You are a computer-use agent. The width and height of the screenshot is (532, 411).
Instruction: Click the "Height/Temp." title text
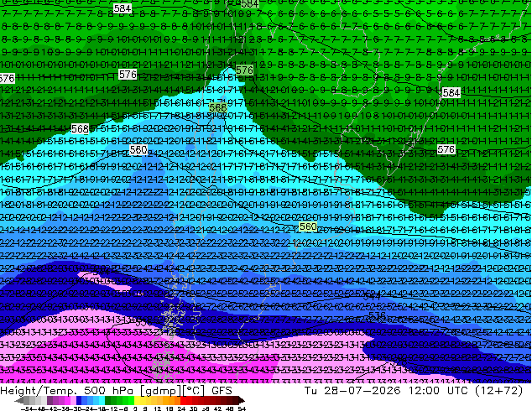(x=39, y=390)
